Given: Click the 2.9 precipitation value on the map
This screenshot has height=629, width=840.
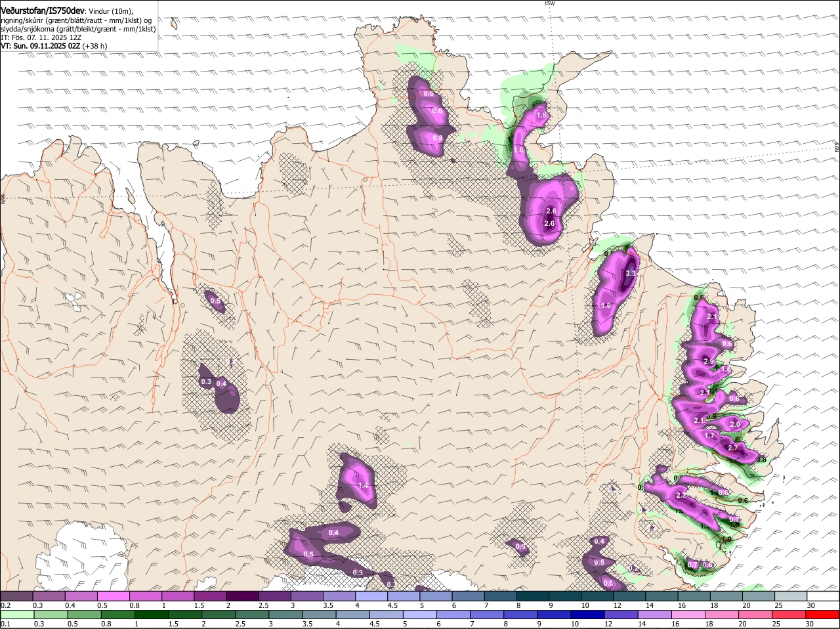Looking at the screenshot, I should [x=708, y=362].
